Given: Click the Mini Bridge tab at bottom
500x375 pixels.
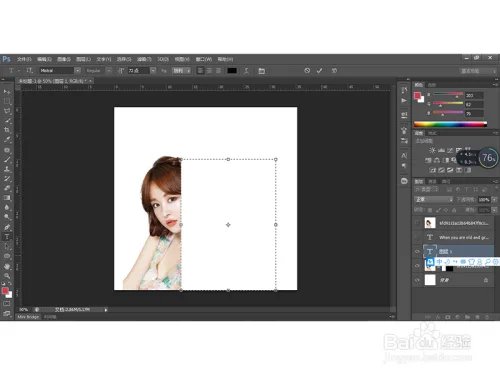Looking at the screenshot, I should (28, 317).
